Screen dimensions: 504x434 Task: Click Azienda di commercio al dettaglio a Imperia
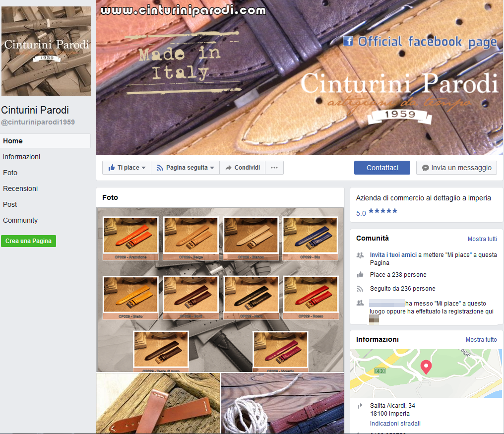(423, 198)
